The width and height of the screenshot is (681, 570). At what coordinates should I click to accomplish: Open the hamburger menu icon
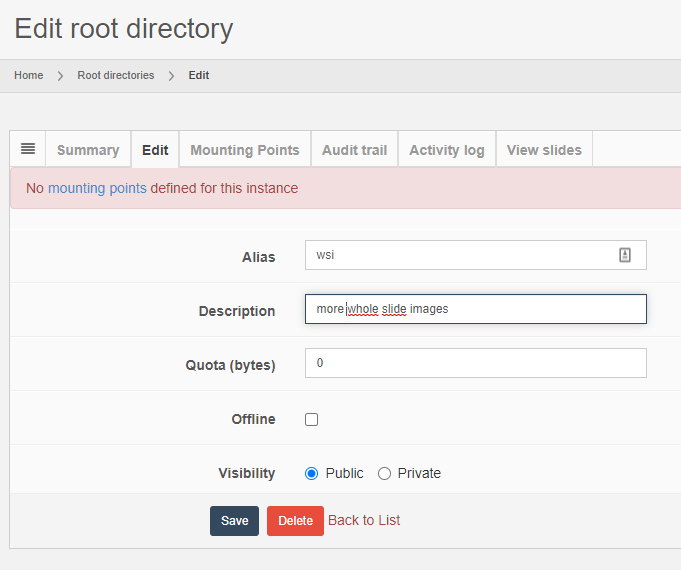point(28,149)
